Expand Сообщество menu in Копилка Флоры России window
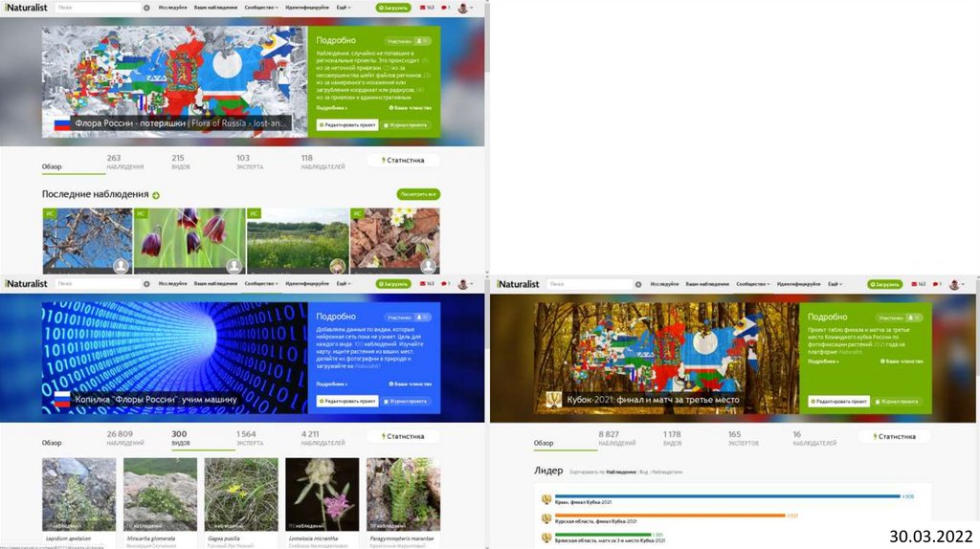The width and height of the screenshot is (980, 549). pos(261,283)
